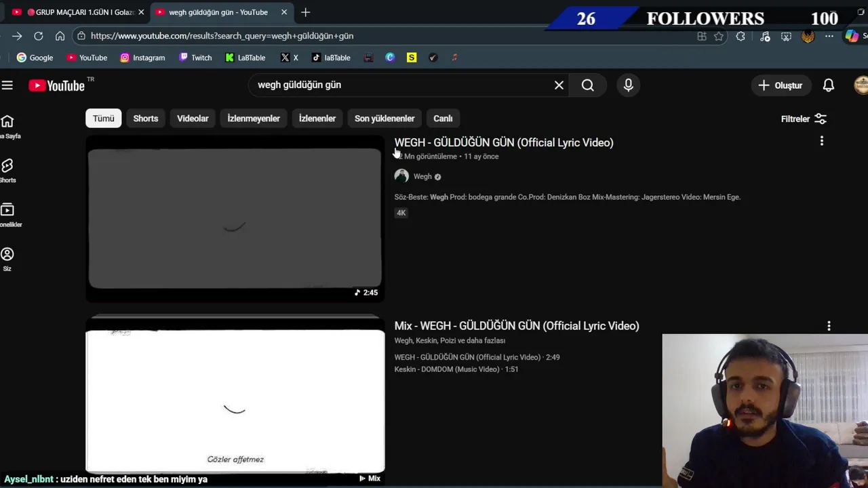Open the Wegh channel avatar
This screenshot has height=488, width=868.
(x=401, y=176)
